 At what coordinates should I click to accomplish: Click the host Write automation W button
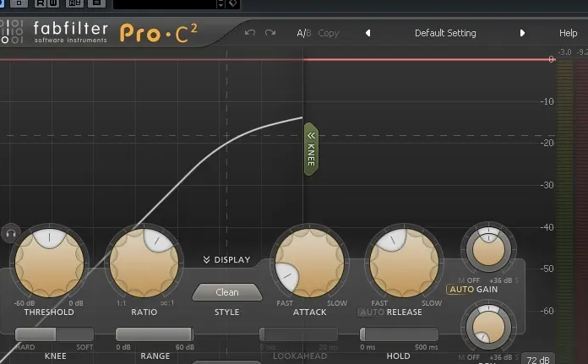[x=53, y=3]
